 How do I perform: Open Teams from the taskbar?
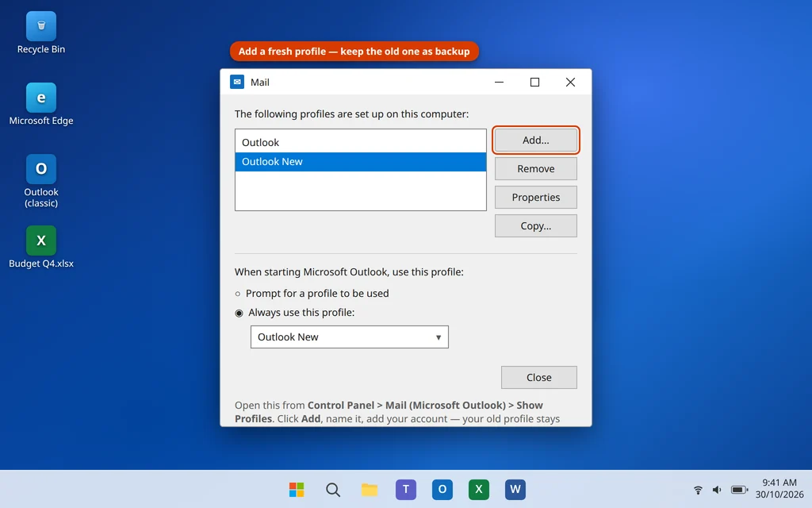click(406, 489)
